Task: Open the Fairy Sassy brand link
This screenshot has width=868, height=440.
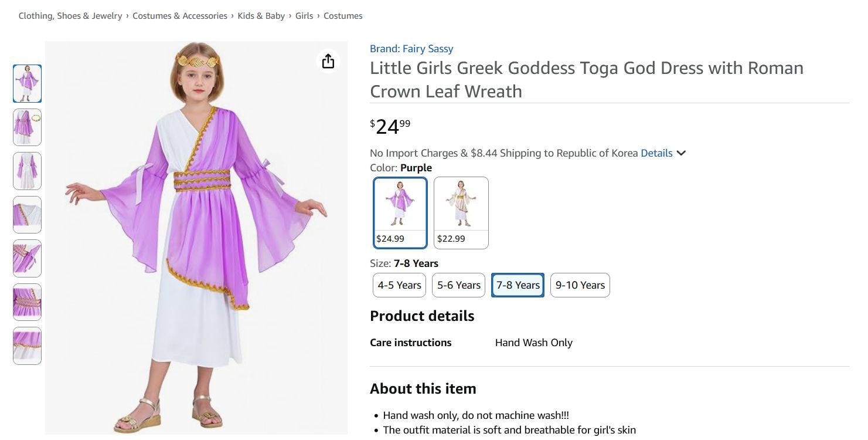Action: pyautogui.click(x=411, y=49)
